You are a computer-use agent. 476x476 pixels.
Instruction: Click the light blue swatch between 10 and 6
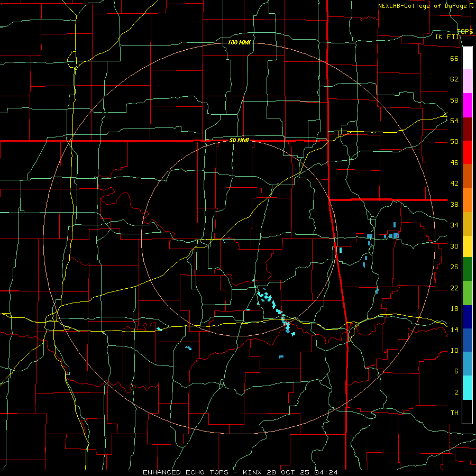tap(467, 364)
